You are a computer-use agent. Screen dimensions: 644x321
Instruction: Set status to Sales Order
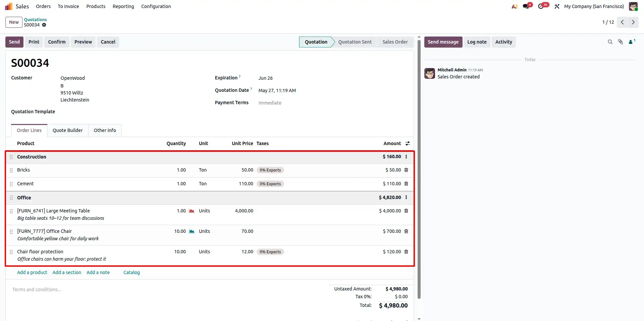(395, 42)
